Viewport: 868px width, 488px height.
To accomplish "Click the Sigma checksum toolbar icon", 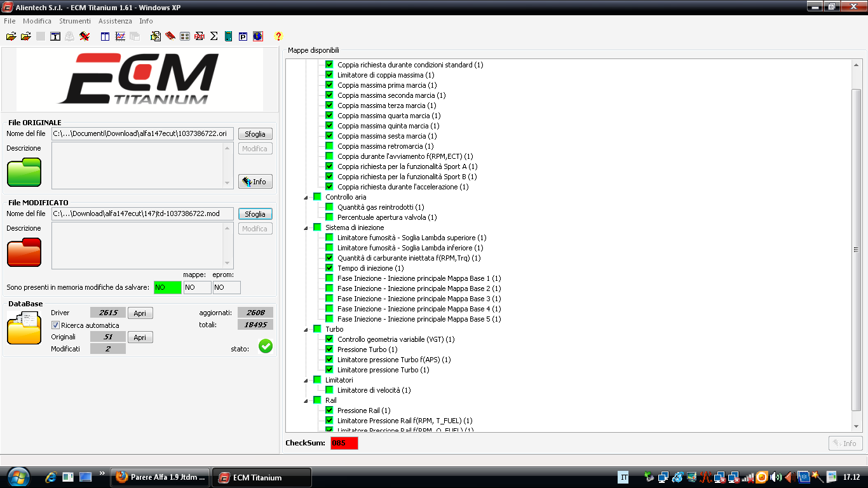I will (214, 37).
